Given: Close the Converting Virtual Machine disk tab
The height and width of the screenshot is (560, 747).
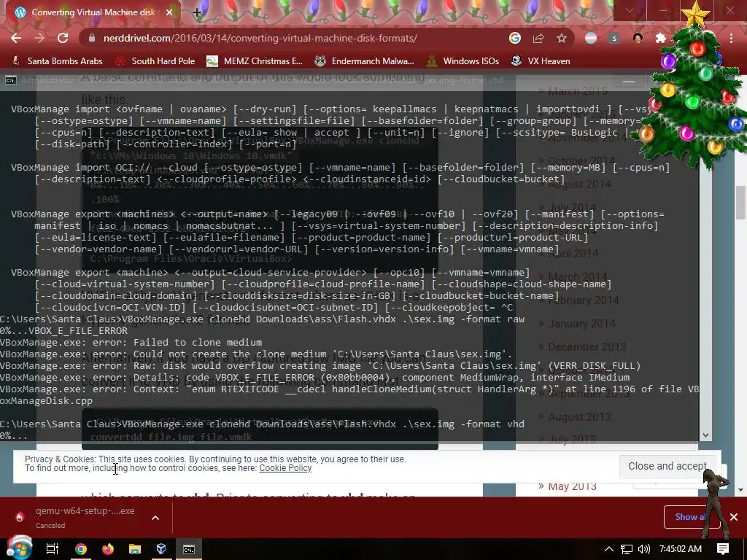Looking at the screenshot, I should (169, 12).
